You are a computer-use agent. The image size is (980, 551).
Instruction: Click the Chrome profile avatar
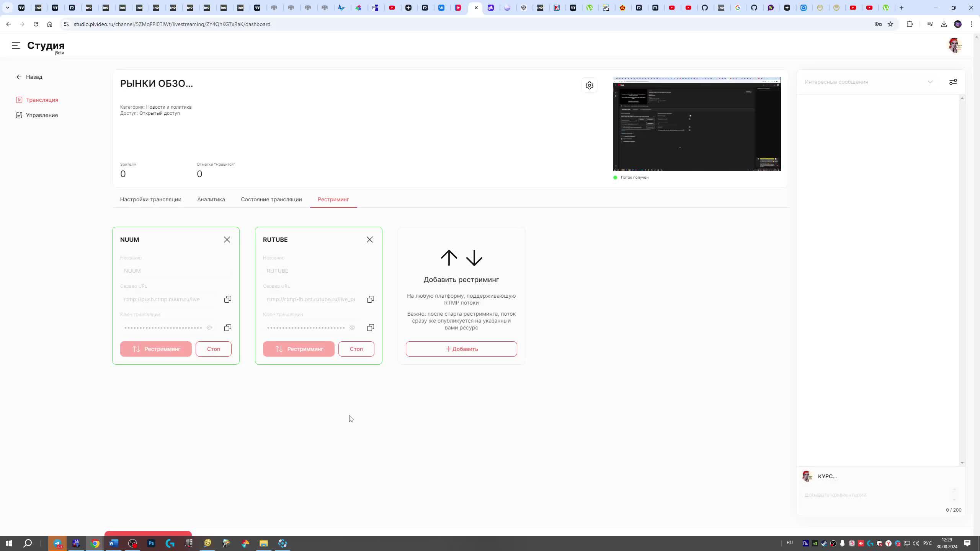958,24
